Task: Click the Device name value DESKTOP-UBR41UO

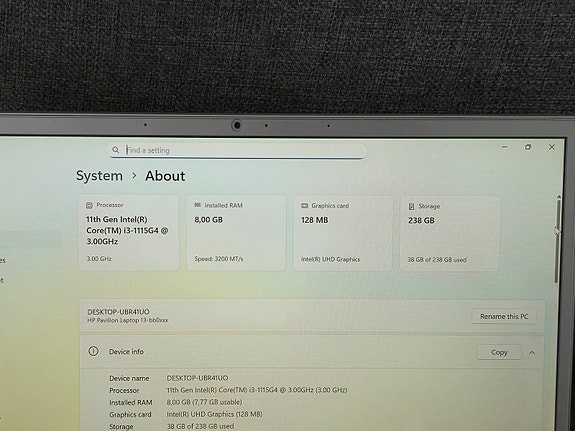Action: coord(197,378)
